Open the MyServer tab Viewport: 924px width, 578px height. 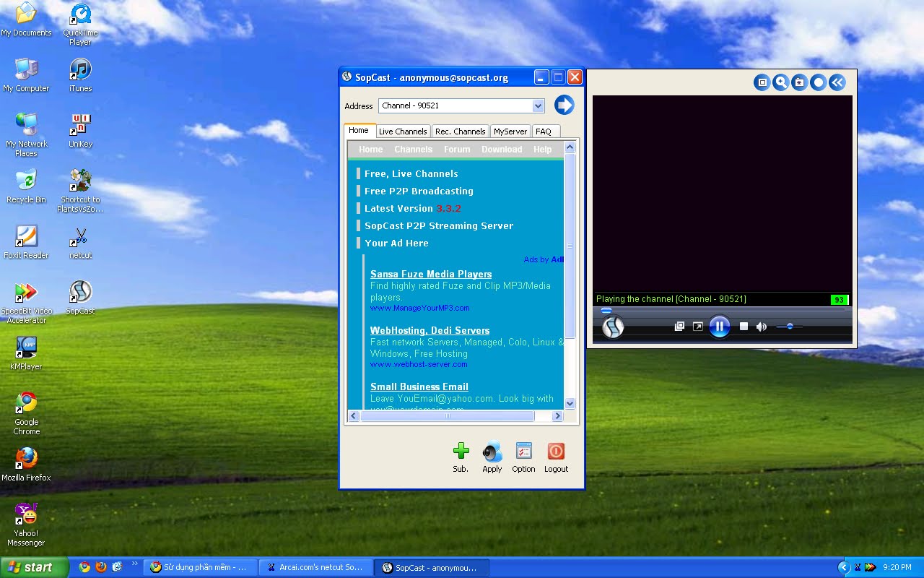[x=510, y=131]
